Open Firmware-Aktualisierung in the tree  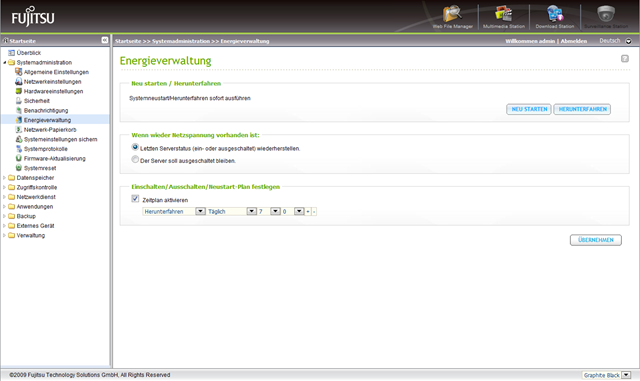pos(55,158)
